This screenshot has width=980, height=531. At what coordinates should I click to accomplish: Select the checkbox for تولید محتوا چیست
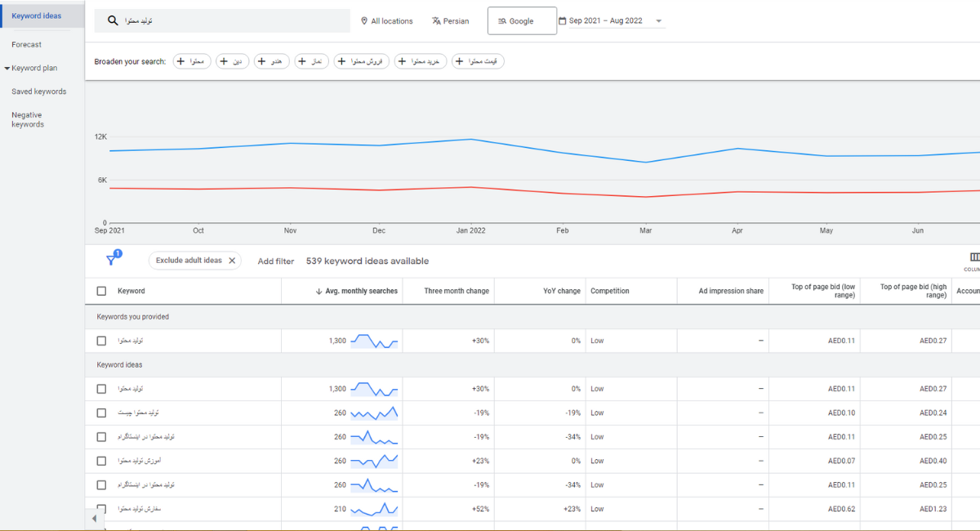101,413
